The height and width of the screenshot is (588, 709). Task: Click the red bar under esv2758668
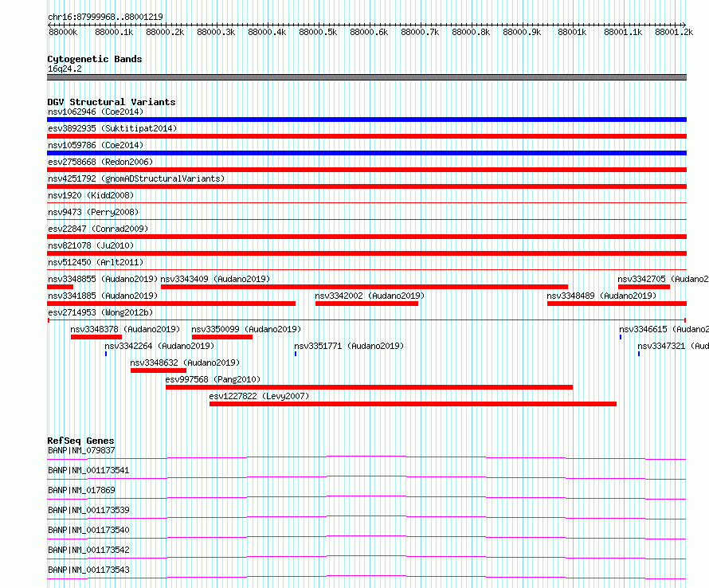pos(366,170)
